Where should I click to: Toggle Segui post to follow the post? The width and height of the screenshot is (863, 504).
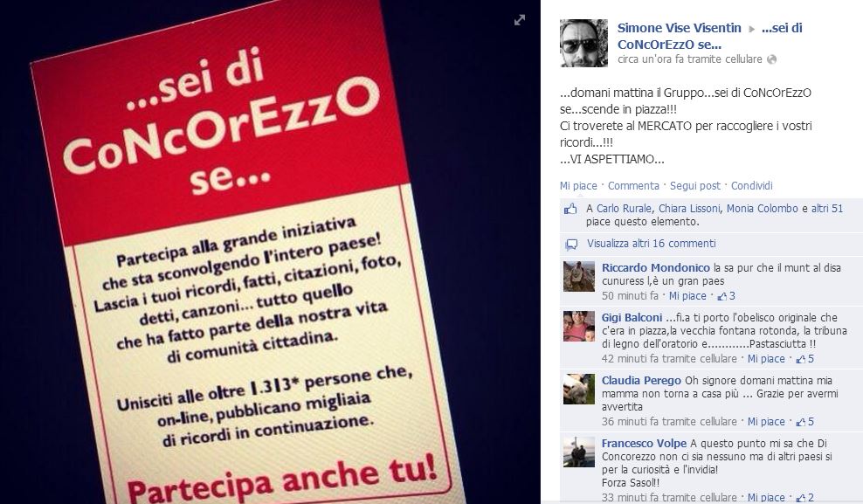pos(694,186)
